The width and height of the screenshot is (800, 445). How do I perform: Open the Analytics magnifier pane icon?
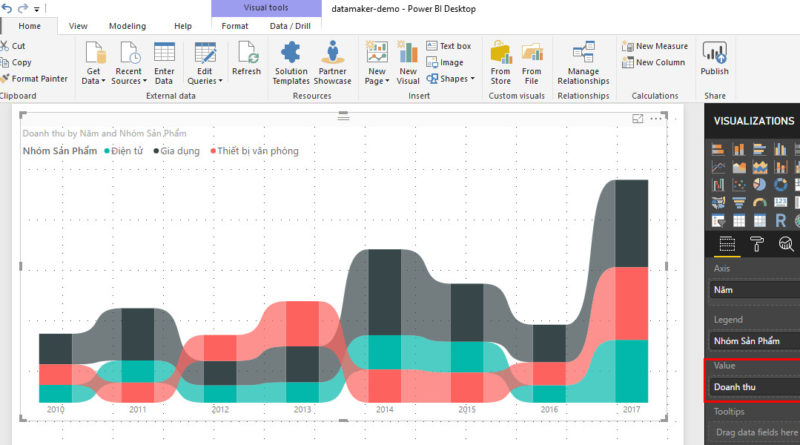[x=787, y=243]
